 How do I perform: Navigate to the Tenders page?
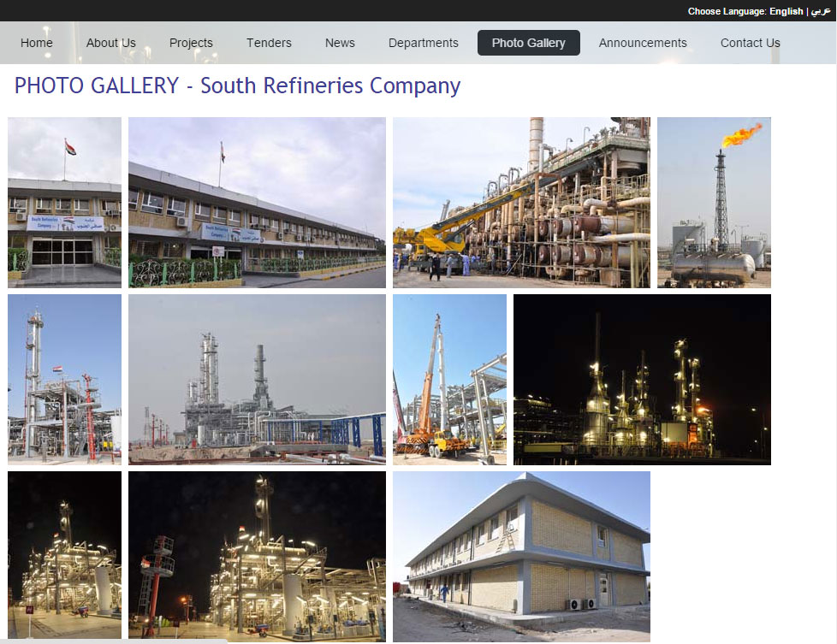tap(269, 43)
